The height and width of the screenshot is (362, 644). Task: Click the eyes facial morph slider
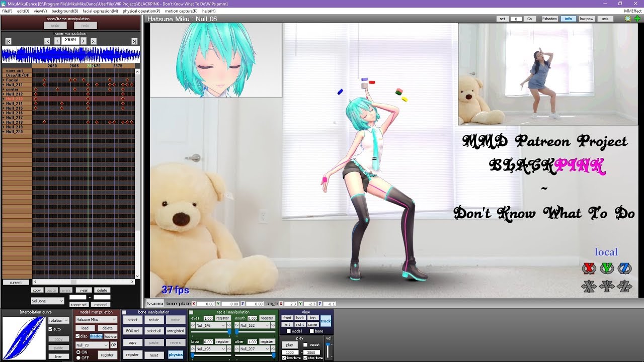(210, 332)
